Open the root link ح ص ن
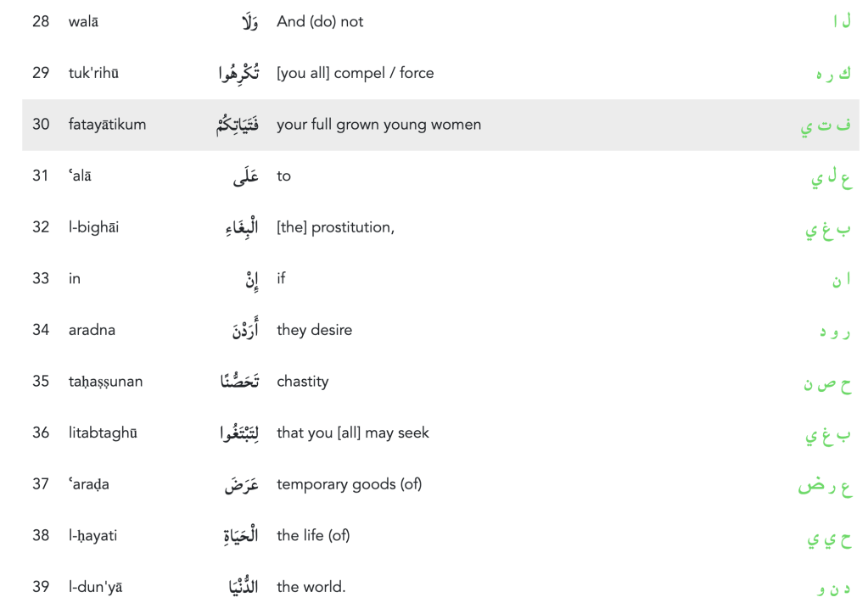This screenshot has width=868, height=603. point(827,383)
